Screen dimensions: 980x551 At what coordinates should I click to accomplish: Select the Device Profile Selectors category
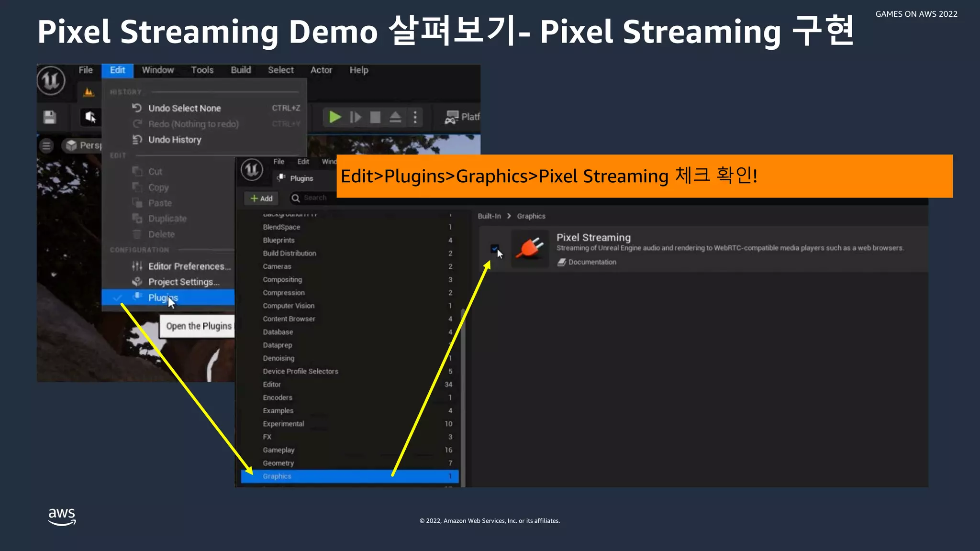click(349, 371)
